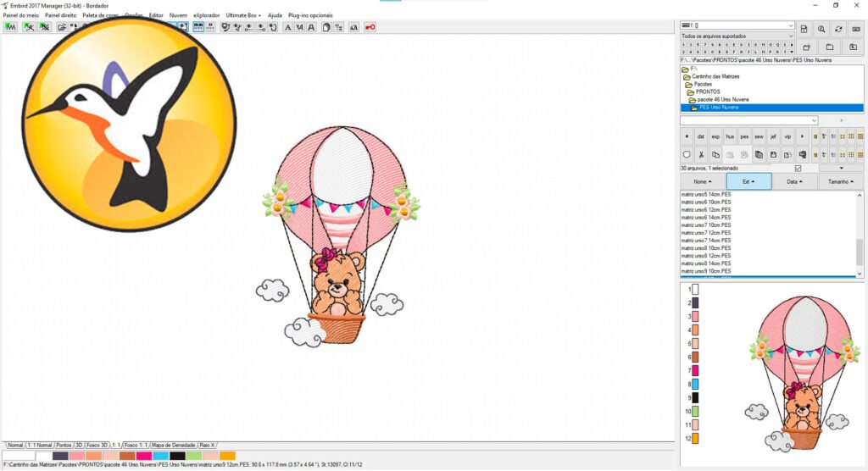Click the copy files icon next to scissors
The height and width of the screenshot is (471, 868).
point(715,155)
